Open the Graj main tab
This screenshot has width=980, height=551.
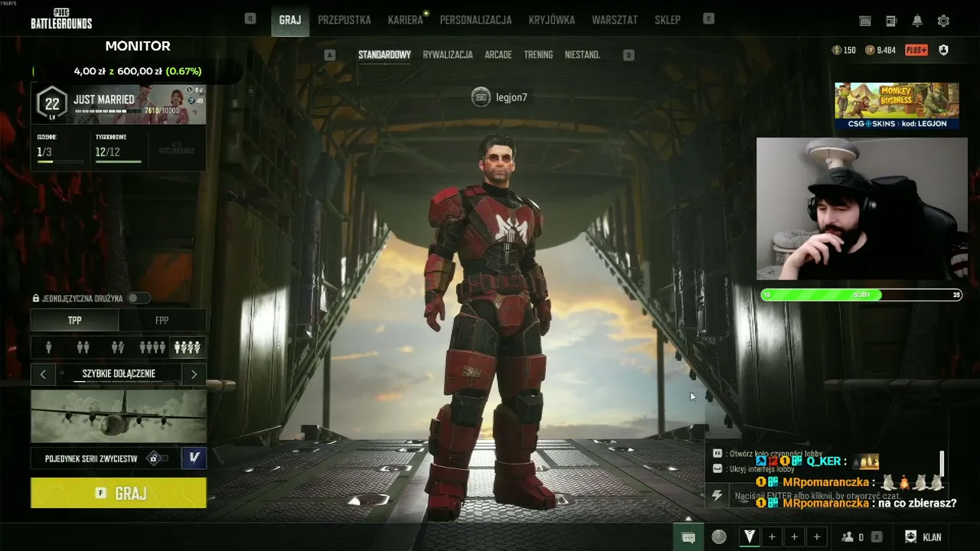(290, 20)
